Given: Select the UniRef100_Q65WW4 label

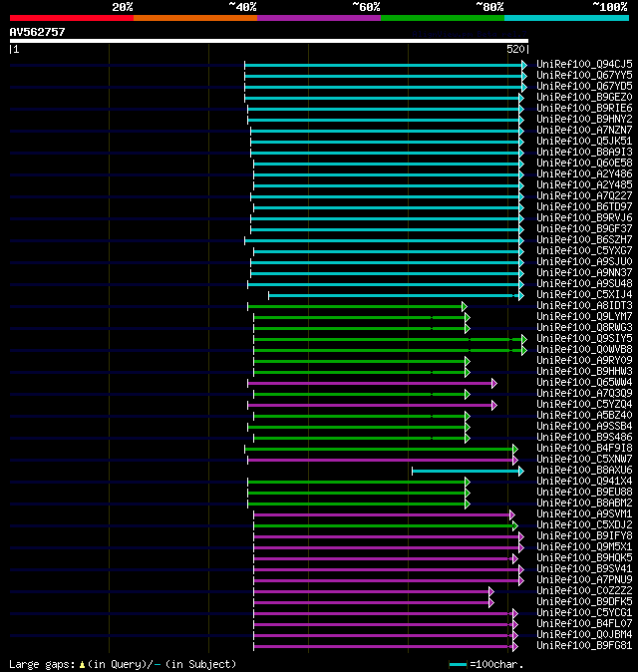Looking at the screenshot, I should [584, 382].
